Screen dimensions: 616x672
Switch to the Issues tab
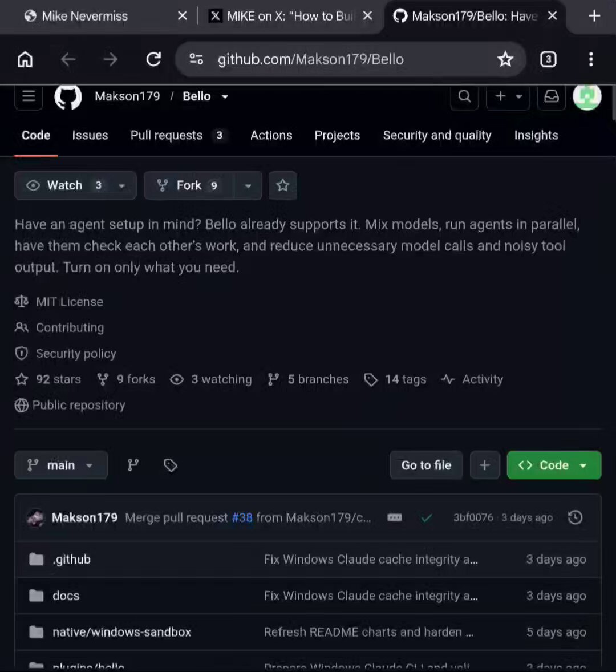click(x=90, y=135)
